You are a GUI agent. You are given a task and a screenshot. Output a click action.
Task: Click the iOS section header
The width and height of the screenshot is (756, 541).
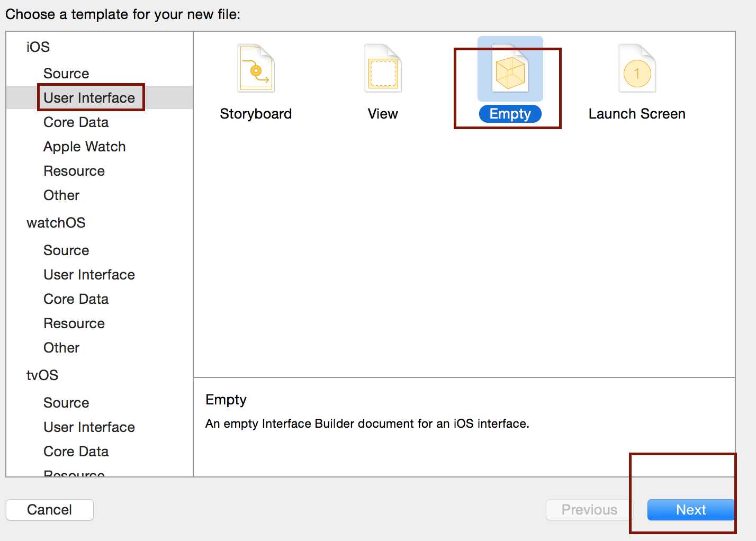38,47
